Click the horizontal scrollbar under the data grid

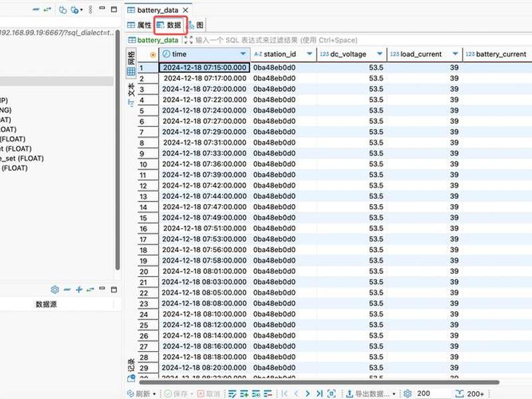pos(319,382)
